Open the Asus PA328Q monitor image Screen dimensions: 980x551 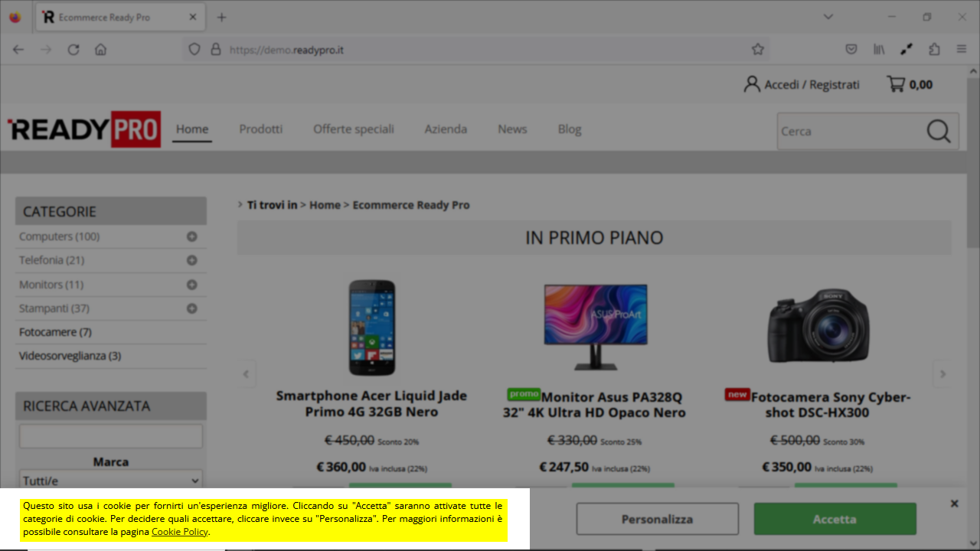point(595,326)
